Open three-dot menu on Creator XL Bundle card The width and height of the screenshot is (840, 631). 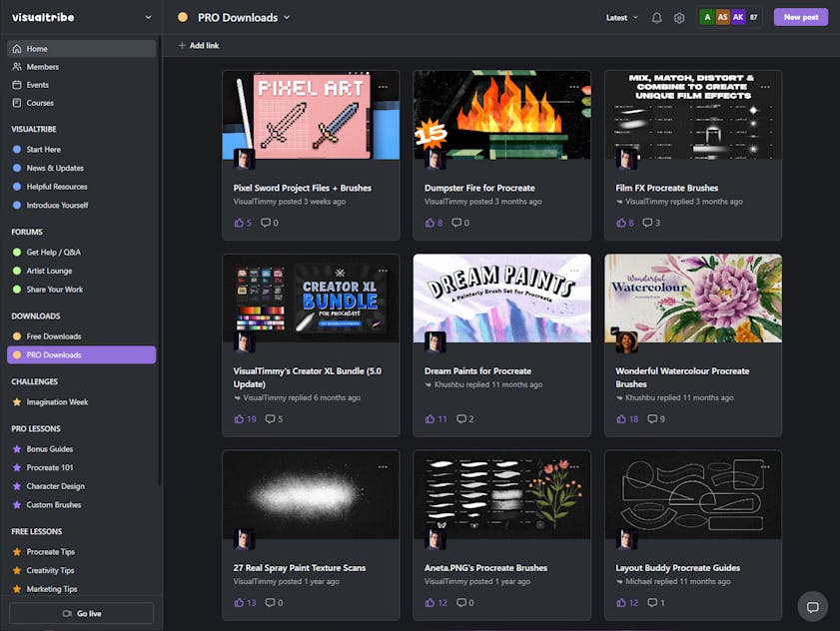pos(383,271)
